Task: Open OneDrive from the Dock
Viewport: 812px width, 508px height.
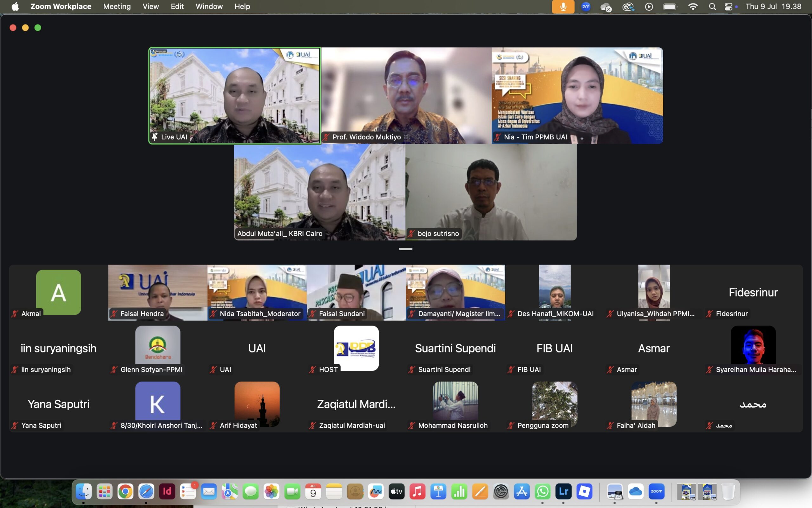Action: [x=636, y=492]
